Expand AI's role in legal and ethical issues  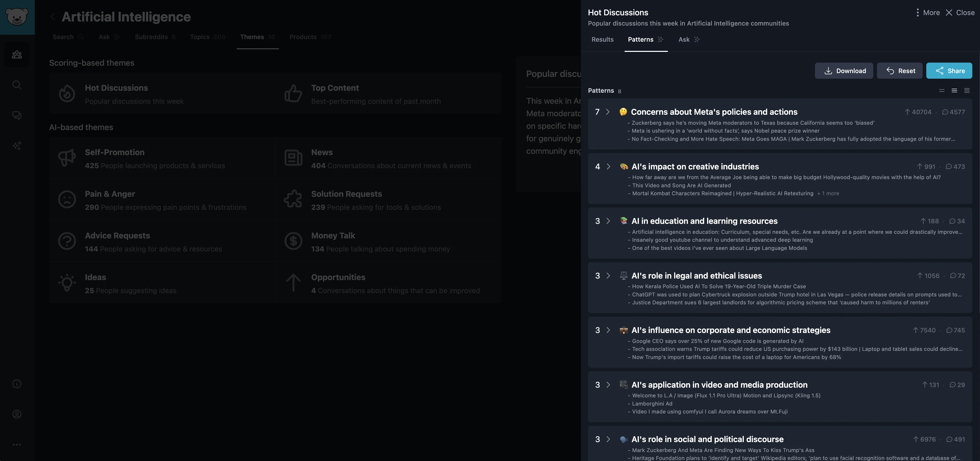608,275
